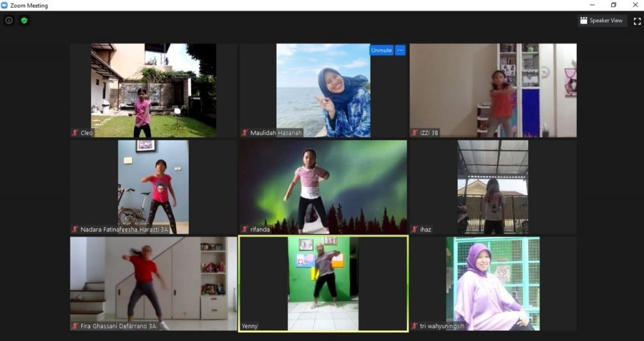The height and width of the screenshot is (341, 644).
Task: Select IZZI 3B's video tile
Action: (493, 90)
